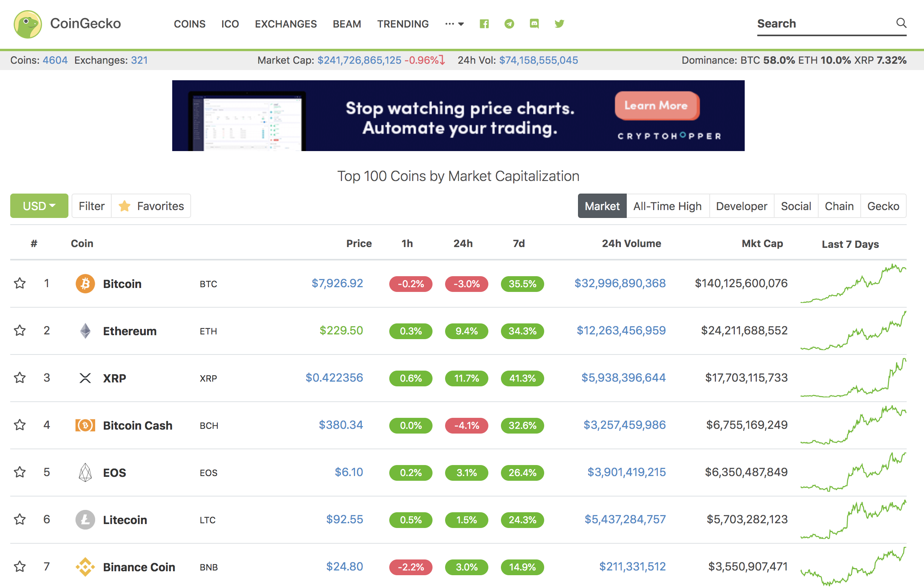Viewport: 924px width, 587px height.
Task: Click the search magnifier icon
Action: [901, 23]
